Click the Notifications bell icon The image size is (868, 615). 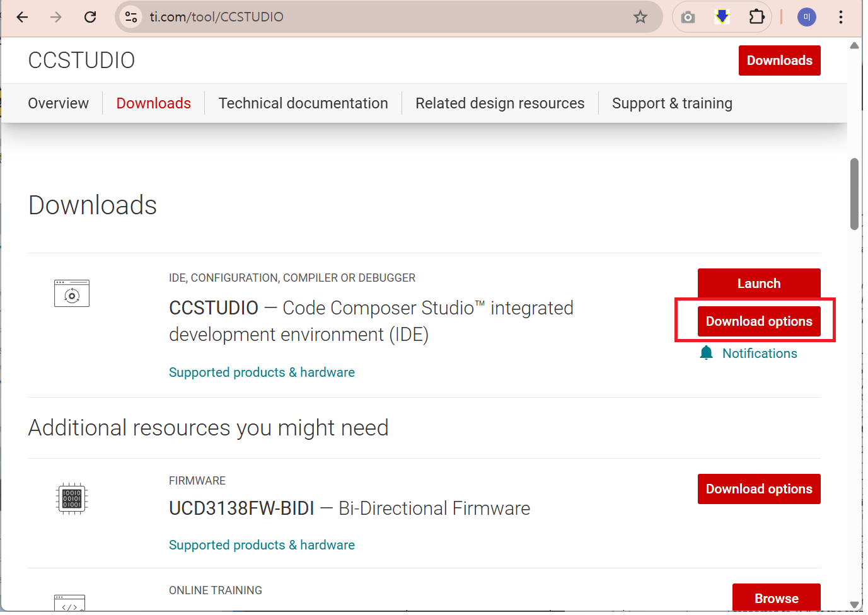tap(707, 353)
